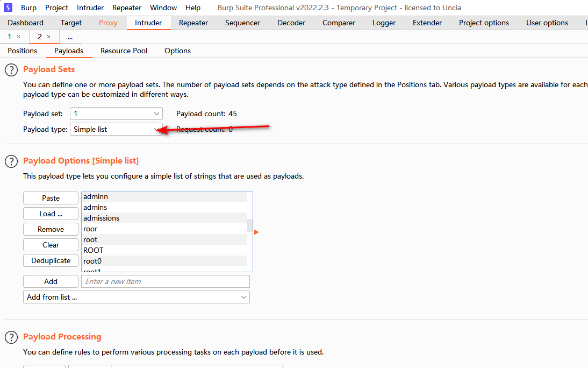Go to the Decoder tab
The height and width of the screenshot is (368, 588).
point(291,23)
